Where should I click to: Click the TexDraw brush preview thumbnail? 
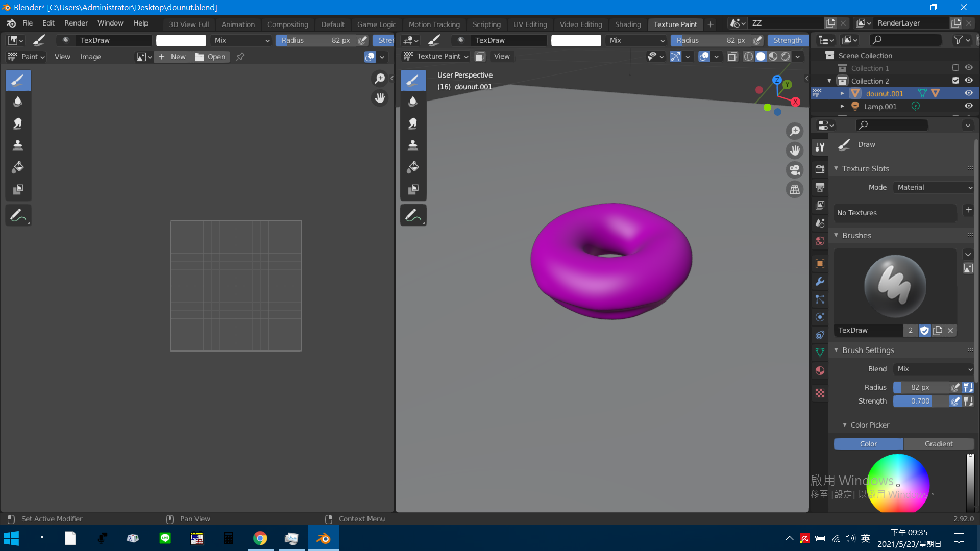895,286
